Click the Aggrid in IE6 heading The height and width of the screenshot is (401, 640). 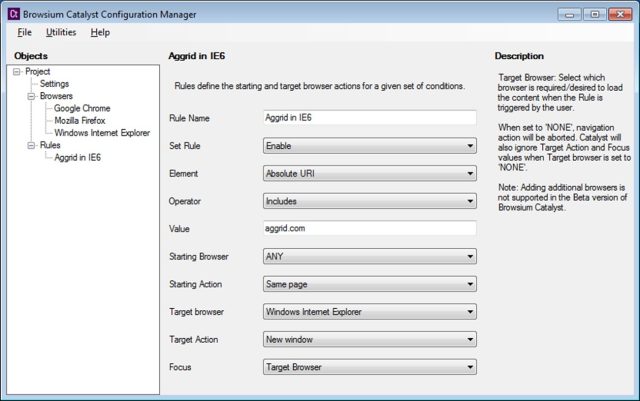point(197,56)
